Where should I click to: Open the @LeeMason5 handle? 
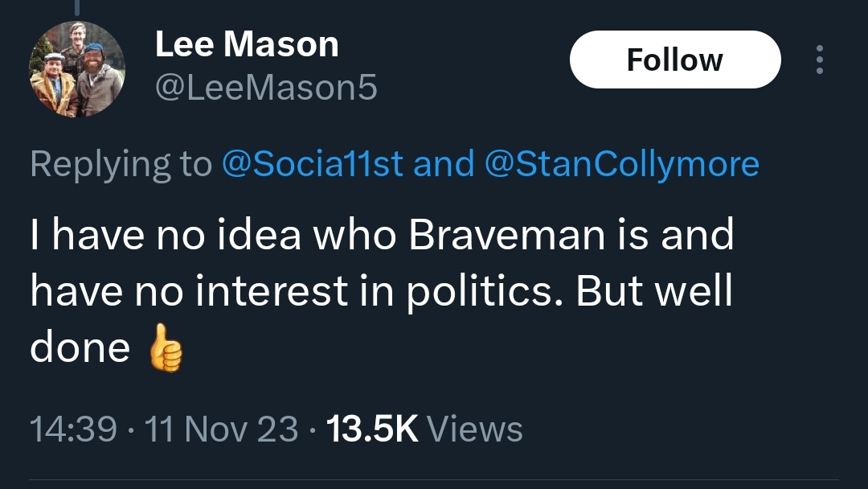(266, 88)
